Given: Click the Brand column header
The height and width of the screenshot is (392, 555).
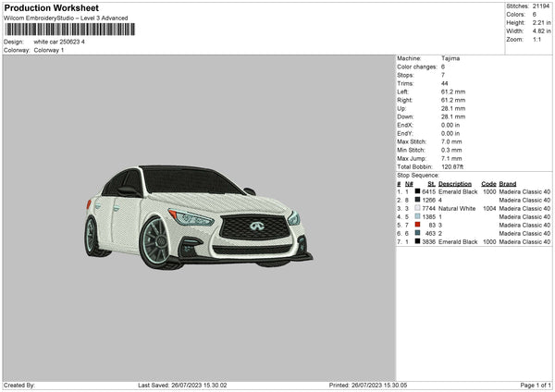Looking at the screenshot, I should 508,183.
